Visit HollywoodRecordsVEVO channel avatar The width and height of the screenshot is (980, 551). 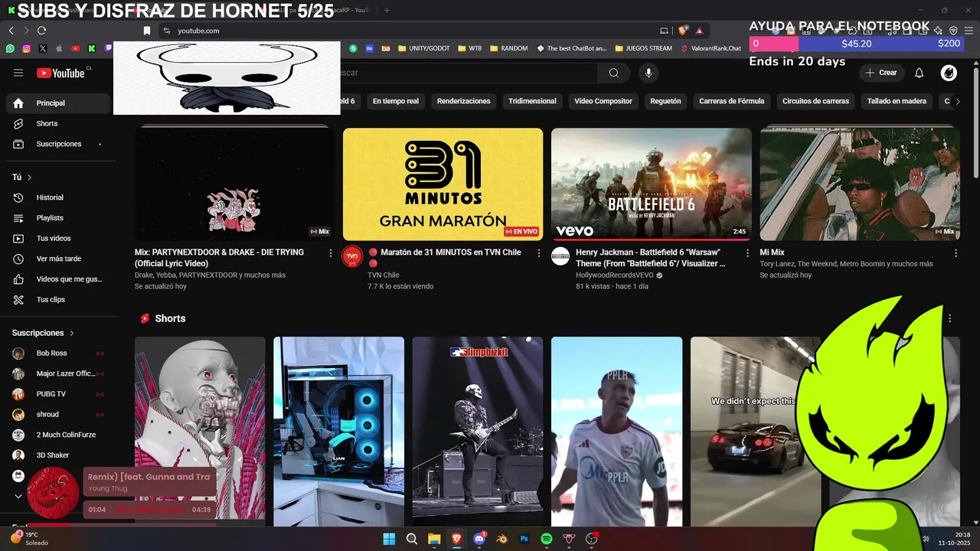pyautogui.click(x=560, y=256)
